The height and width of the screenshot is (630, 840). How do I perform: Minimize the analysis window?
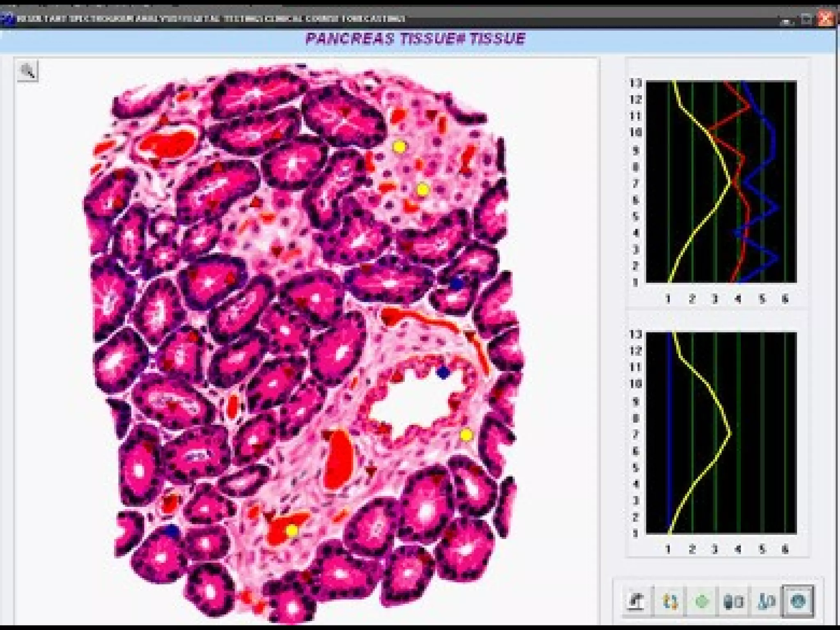click(786, 20)
